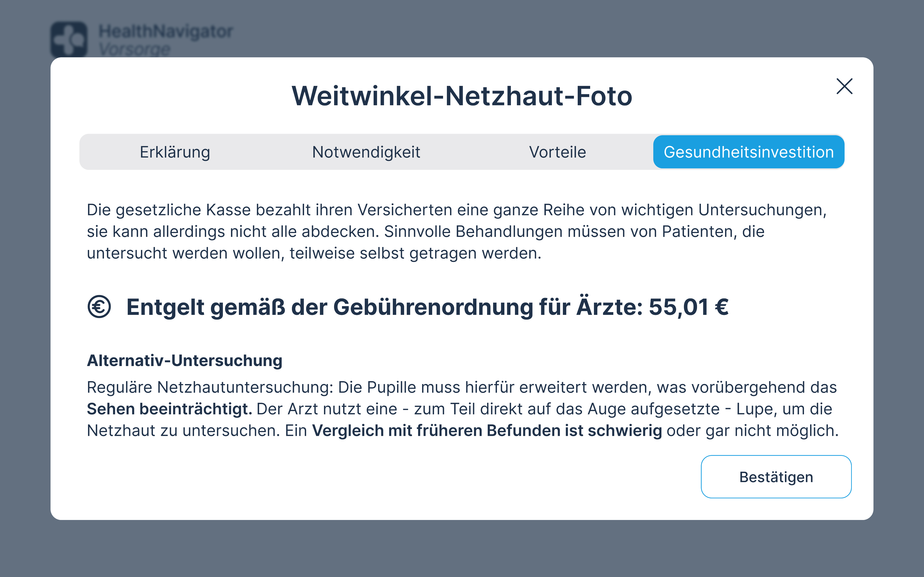Image resolution: width=924 pixels, height=577 pixels.
Task: Click the active Gesundheitsinvestition tab
Action: click(748, 152)
